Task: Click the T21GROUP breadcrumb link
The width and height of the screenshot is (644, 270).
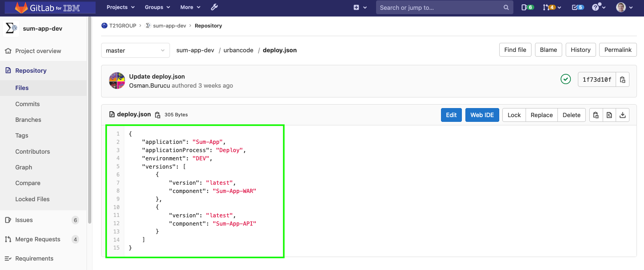Action: point(123,26)
